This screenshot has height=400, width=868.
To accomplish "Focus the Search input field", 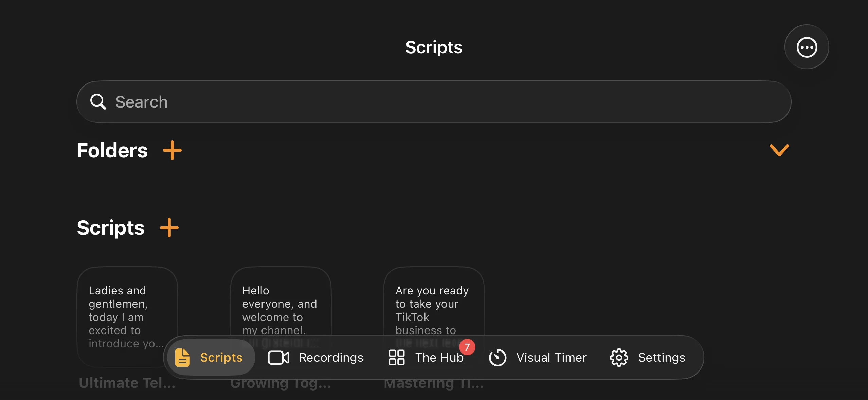I will click(434, 101).
